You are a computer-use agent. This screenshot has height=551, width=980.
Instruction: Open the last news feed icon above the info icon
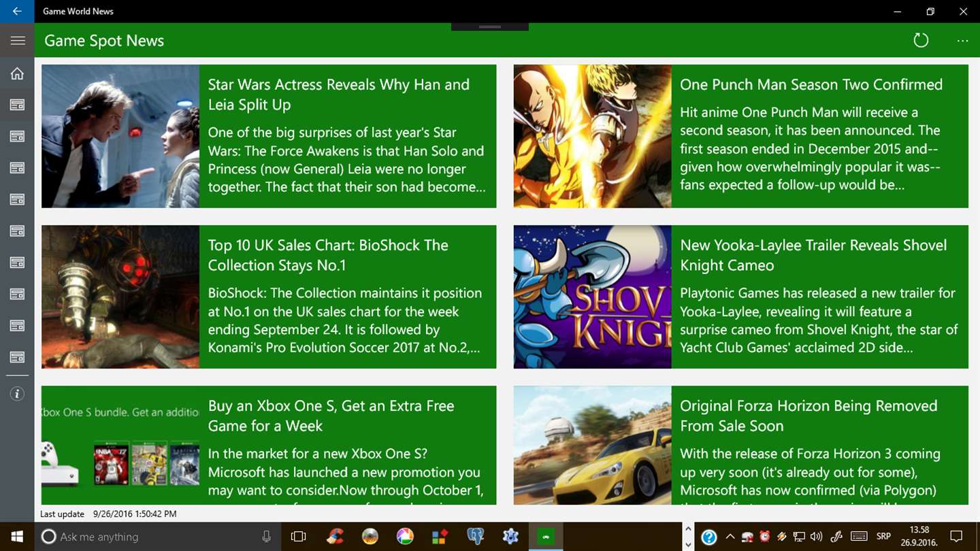click(17, 357)
